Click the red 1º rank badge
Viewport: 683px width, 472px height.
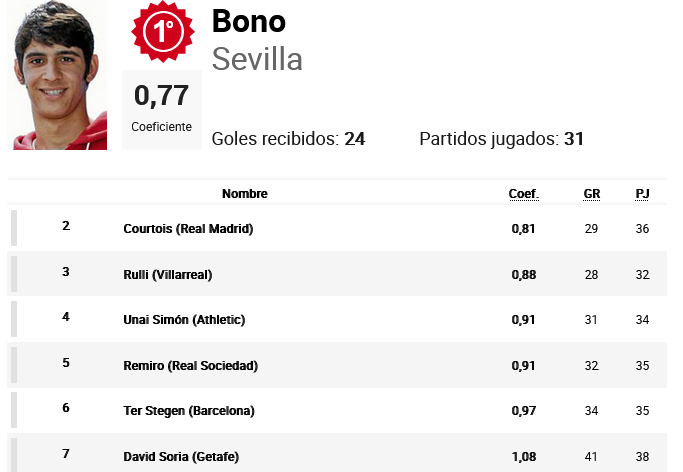click(163, 31)
